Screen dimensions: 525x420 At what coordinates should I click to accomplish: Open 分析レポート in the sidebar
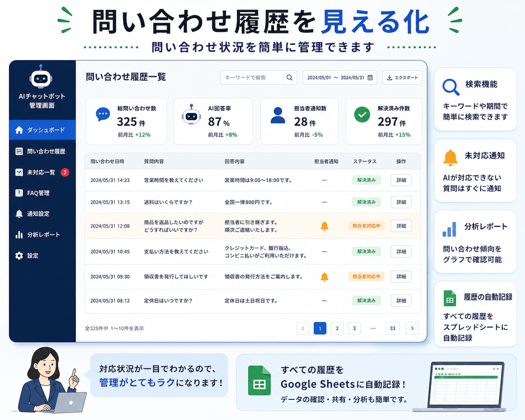[42, 235]
